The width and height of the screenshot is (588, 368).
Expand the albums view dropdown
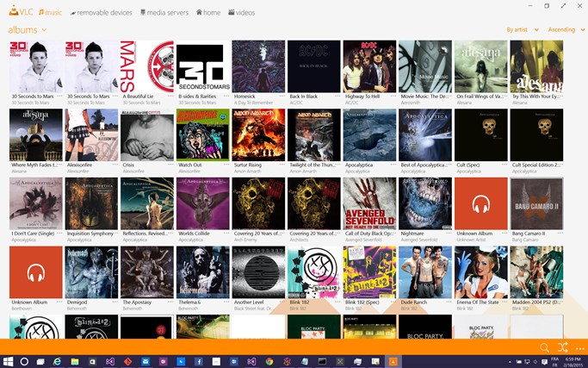tap(28, 29)
